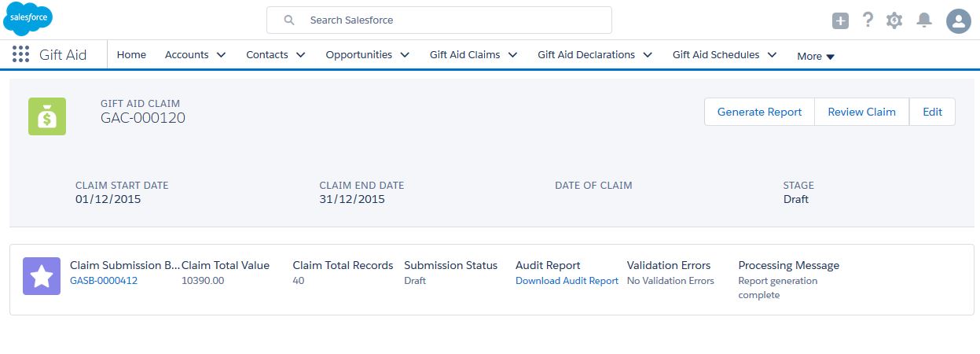Show notifications via the bell icon

[924, 20]
